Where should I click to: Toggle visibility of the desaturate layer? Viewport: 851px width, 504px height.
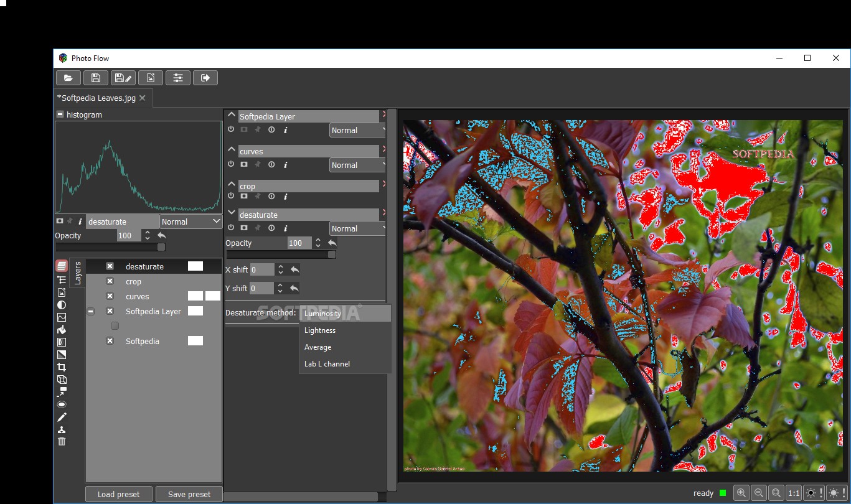(x=110, y=266)
